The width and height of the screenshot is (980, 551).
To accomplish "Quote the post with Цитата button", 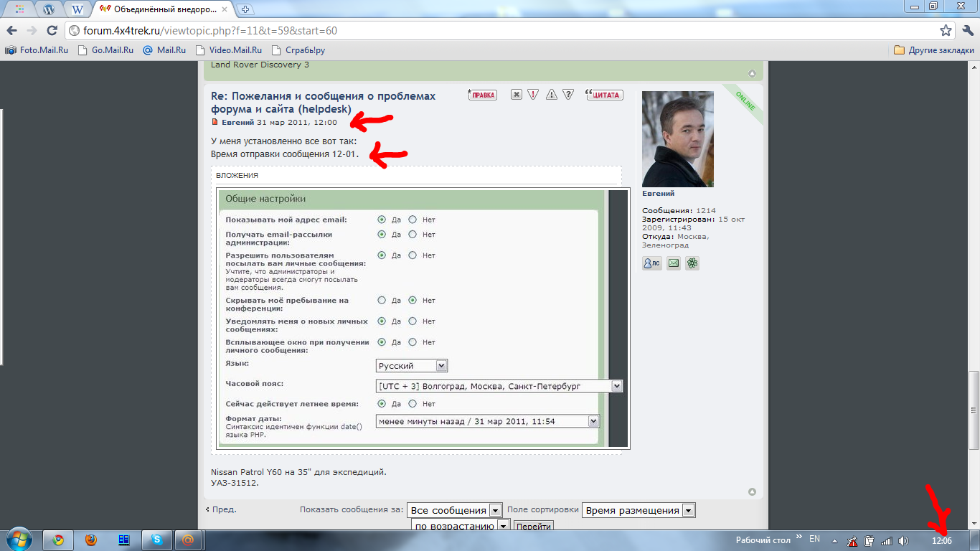I will coord(604,95).
